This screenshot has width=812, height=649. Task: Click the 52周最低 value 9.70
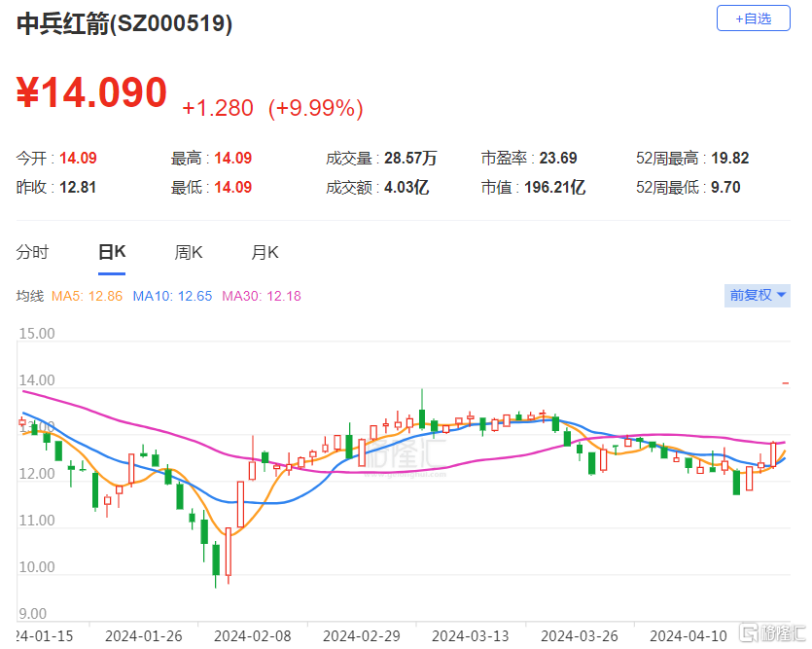pos(725,187)
